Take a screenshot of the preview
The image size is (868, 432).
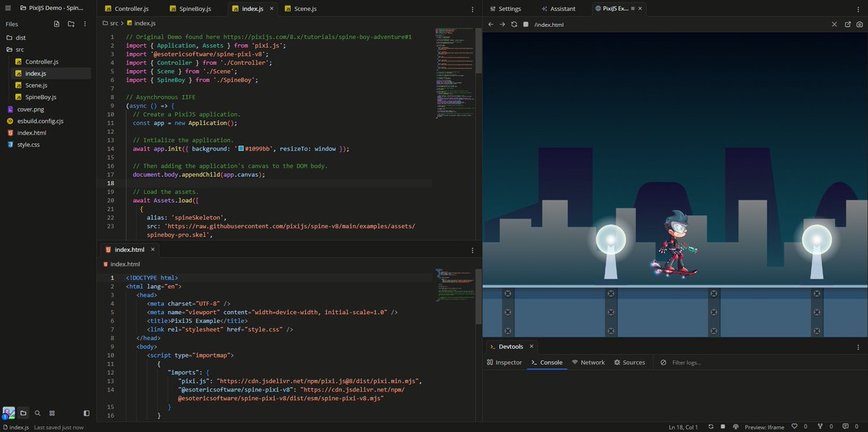click(x=859, y=24)
